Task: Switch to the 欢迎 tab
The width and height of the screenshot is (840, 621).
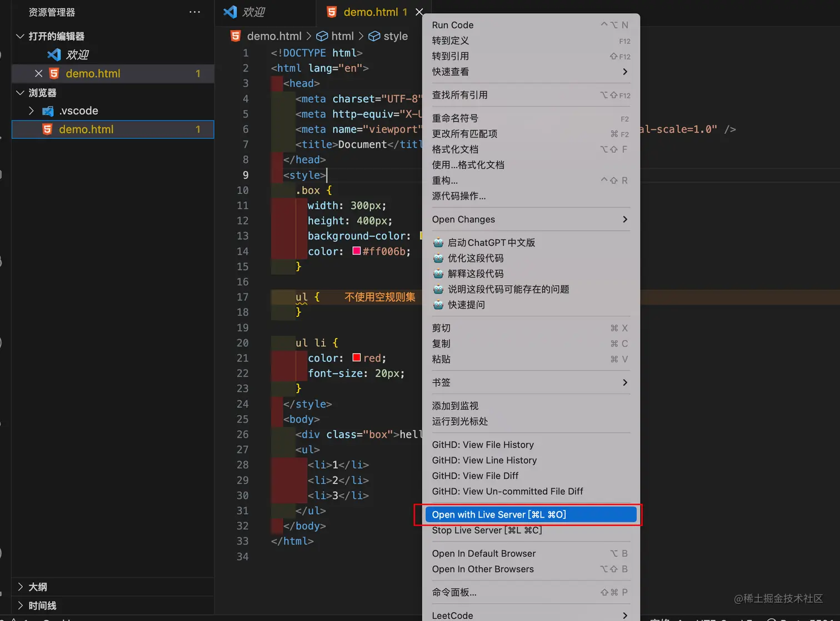Action: click(x=265, y=12)
